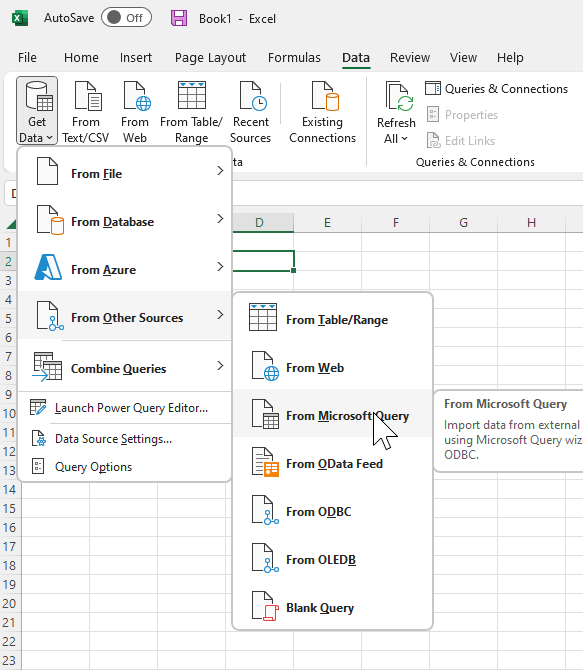Choose From Table/Range in the submenu
Screen dimensions: 583x670
point(333,319)
